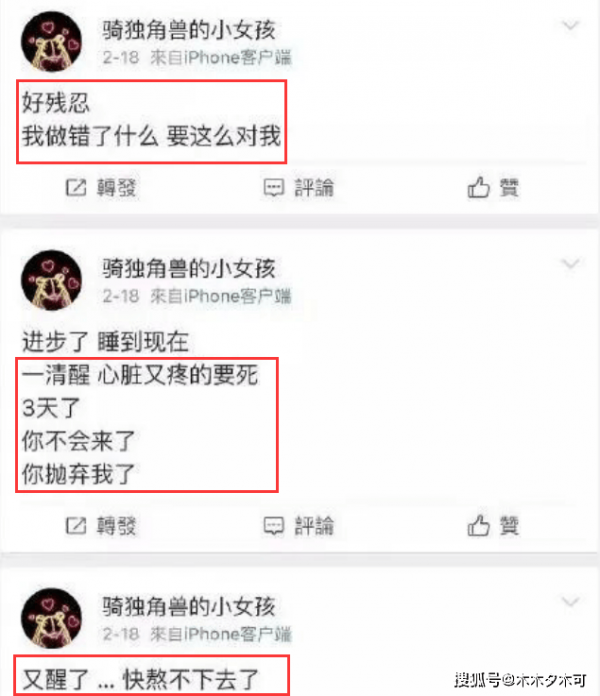Open the second post's profile avatar
This screenshot has height=696, width=600.
[x=51, y=280]
